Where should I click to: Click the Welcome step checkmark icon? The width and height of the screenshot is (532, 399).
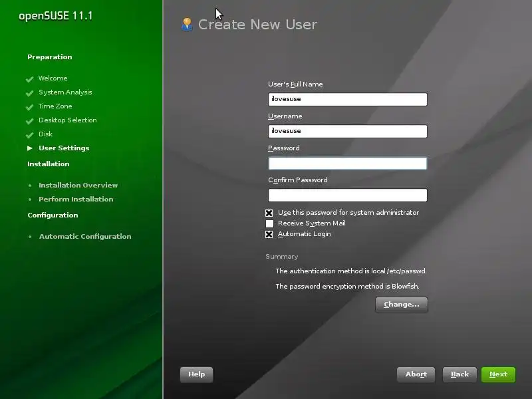[x=29, y=79]
